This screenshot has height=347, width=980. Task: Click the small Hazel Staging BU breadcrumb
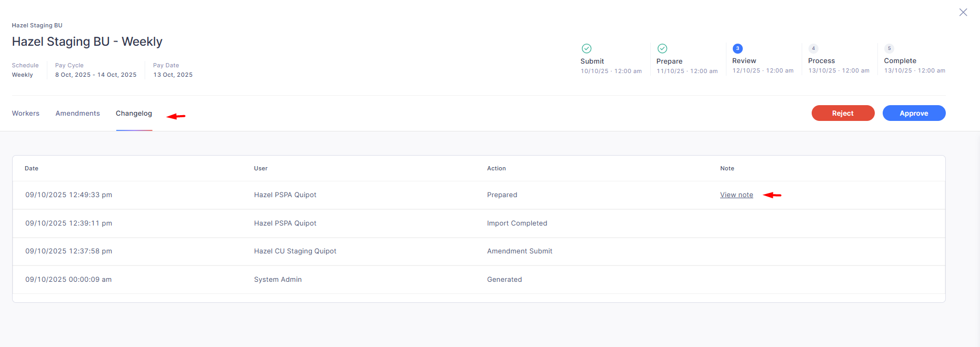37,25
